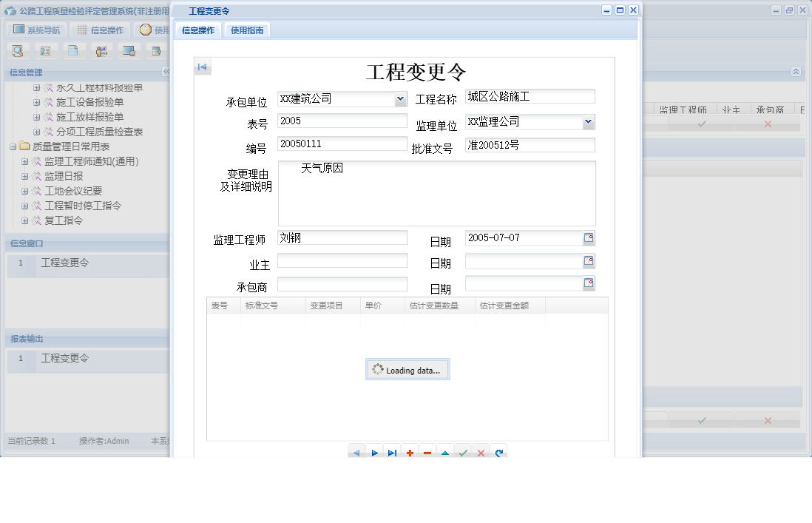Delete the record using the minus icon
This screenshot has height=523, width=812.
point(427,451)
